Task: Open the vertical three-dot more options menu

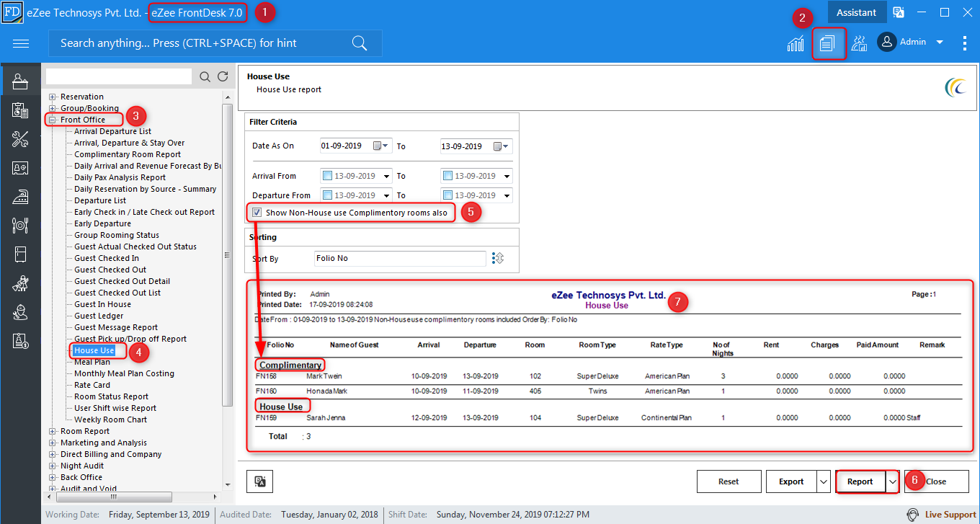Action: (x=964, y=43)
